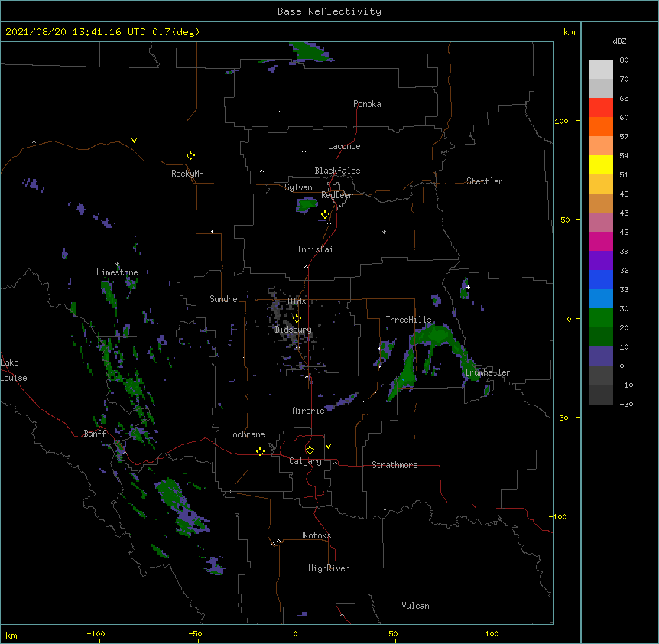Select the magenta 39-42 dBZ legend swatch

[x=601, y=241]
